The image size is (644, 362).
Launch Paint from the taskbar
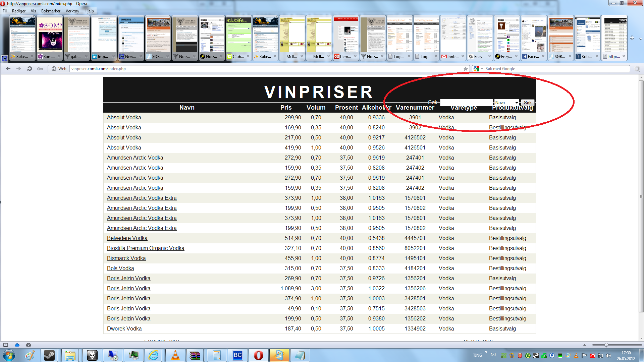click(x=30, y=355)
